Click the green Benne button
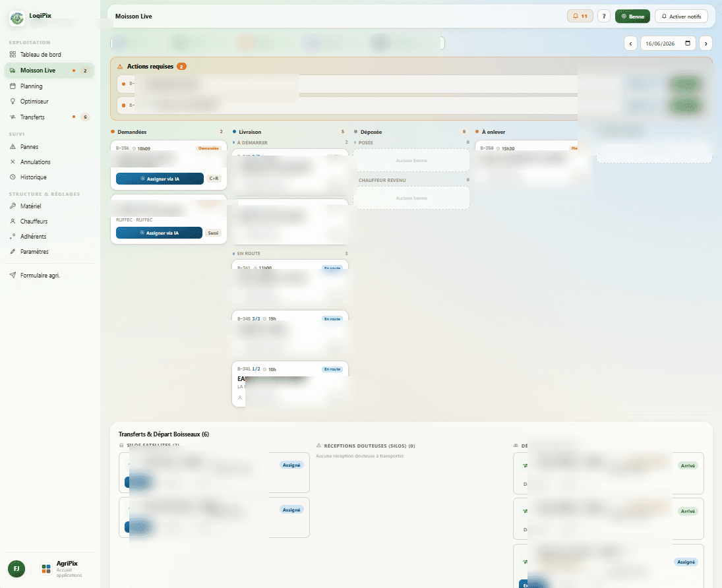This screenshot has width=722, height=588. pos(632,16)
